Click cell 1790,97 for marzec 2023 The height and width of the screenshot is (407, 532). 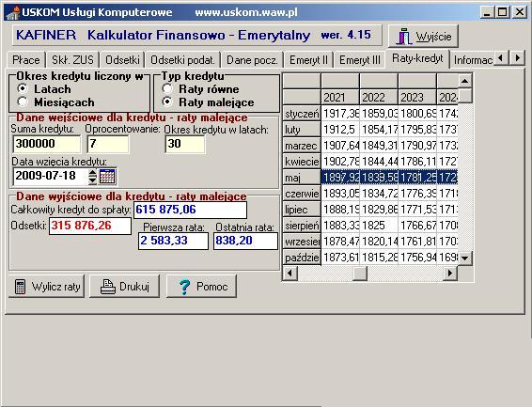[417, 146]
